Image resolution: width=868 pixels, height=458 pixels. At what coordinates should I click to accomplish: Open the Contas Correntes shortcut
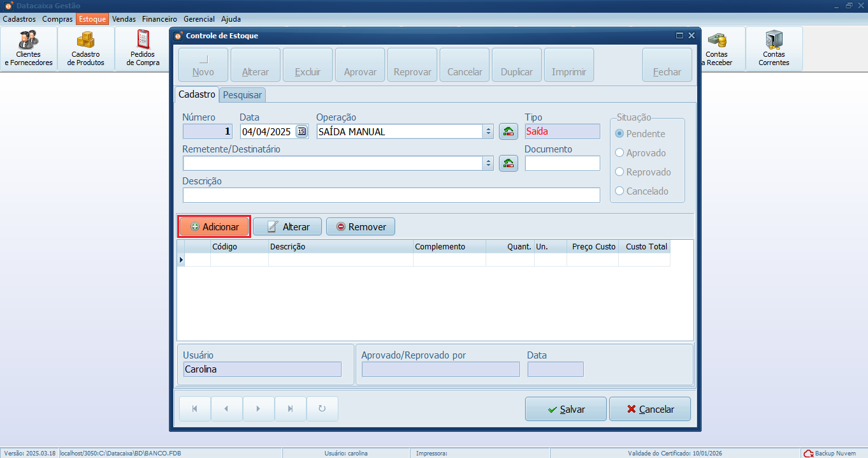click(x=774, y=48)
